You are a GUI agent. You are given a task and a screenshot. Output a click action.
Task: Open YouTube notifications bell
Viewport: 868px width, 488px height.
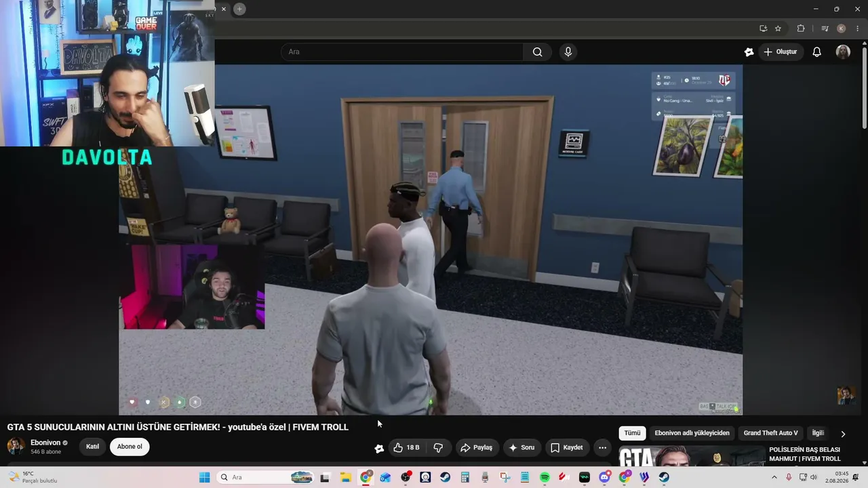tap(817, 52)
